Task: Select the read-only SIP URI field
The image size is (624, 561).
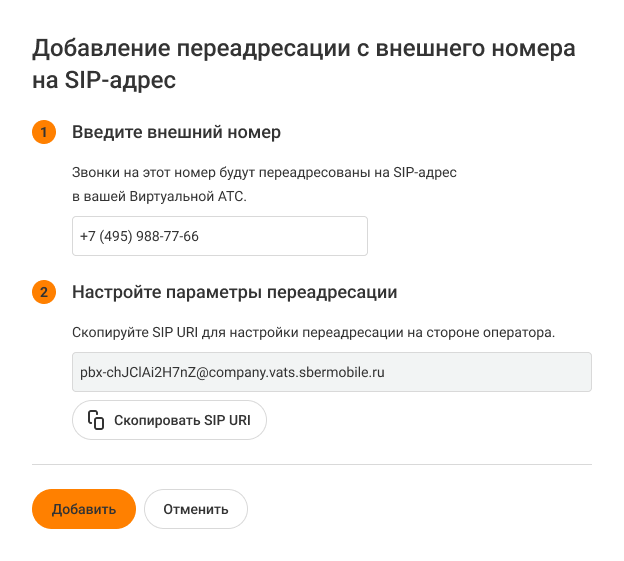Action: (332, 371)
